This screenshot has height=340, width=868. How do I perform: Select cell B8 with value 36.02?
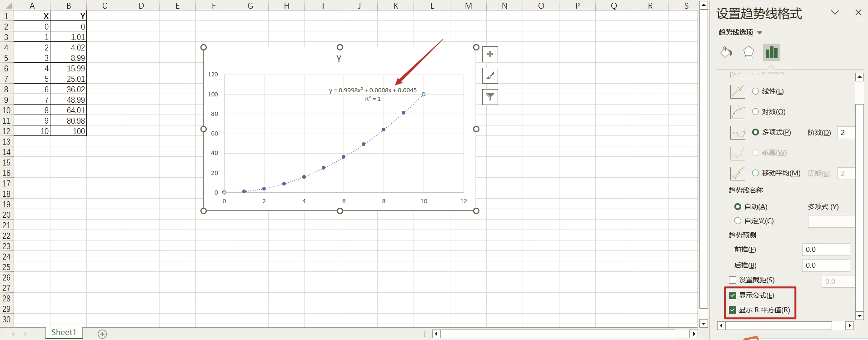(68, 89)
